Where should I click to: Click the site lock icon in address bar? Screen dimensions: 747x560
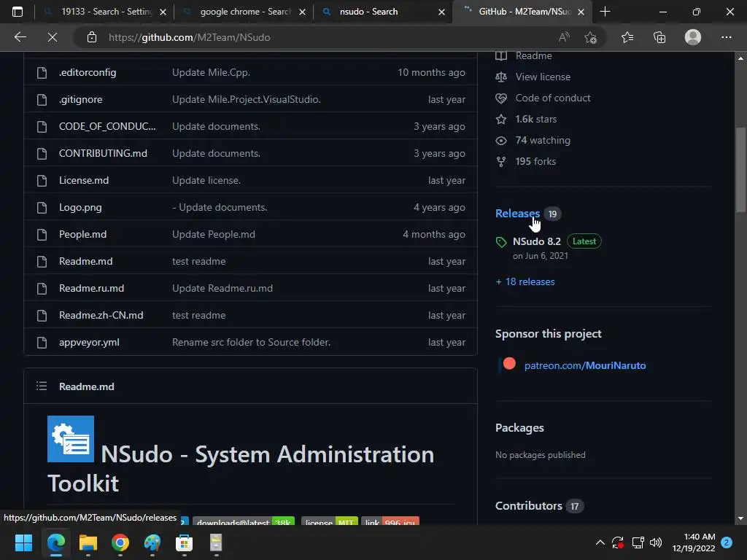click(x=92, y=37)
